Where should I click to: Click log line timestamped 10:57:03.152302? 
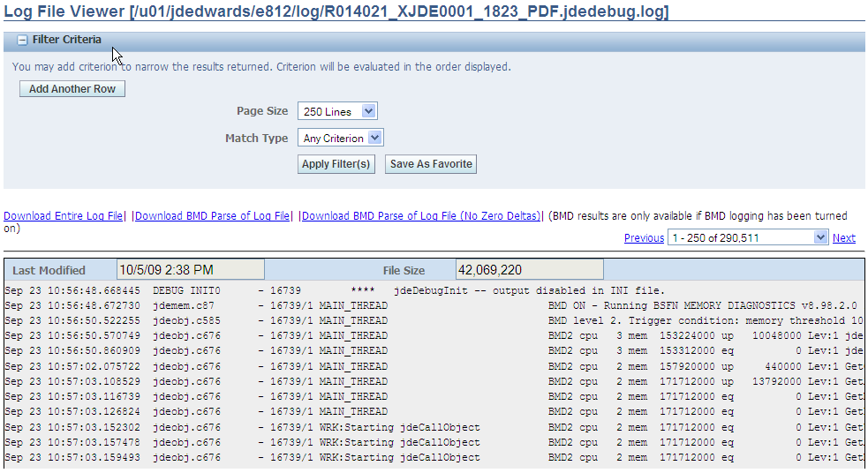click(x=434, y=427)
